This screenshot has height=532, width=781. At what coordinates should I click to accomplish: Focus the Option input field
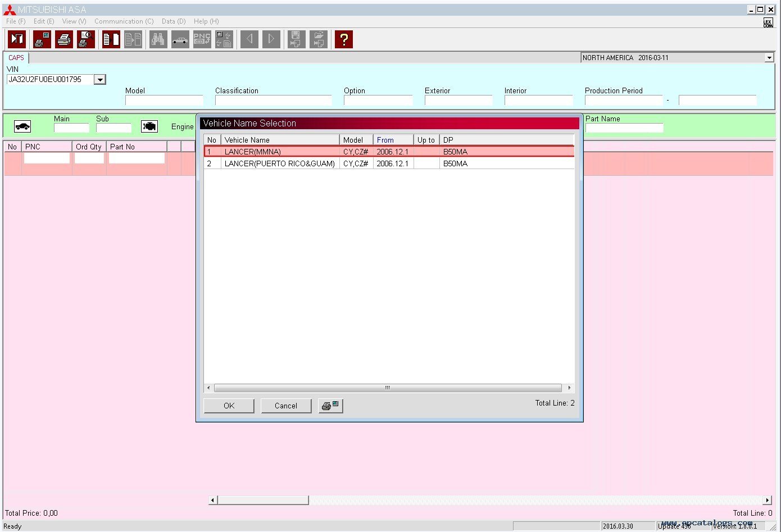pos(378,101)
